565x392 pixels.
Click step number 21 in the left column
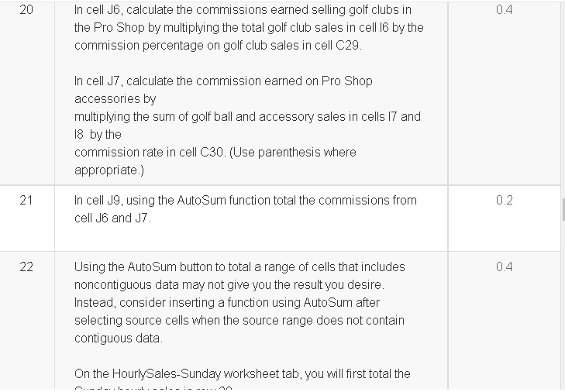tap(26, 201)
